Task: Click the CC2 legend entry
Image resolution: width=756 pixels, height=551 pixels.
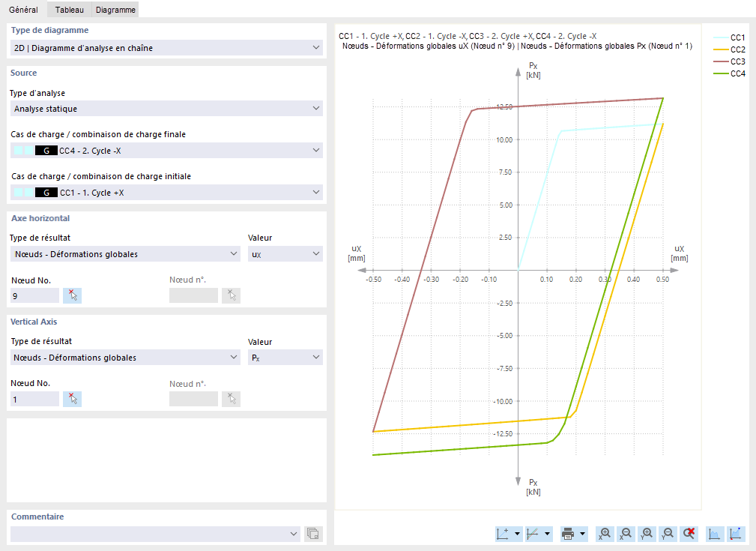Action: [730, 49]
